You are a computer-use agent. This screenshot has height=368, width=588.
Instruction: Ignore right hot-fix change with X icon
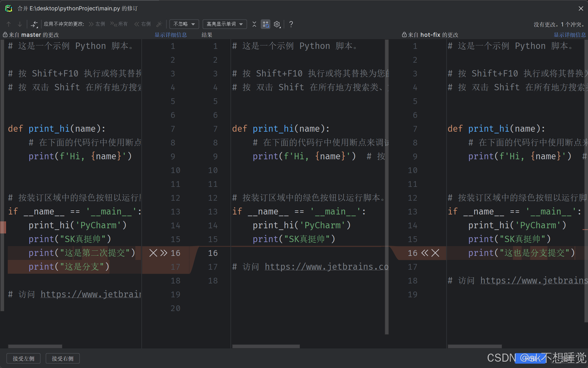coord(435,253)
